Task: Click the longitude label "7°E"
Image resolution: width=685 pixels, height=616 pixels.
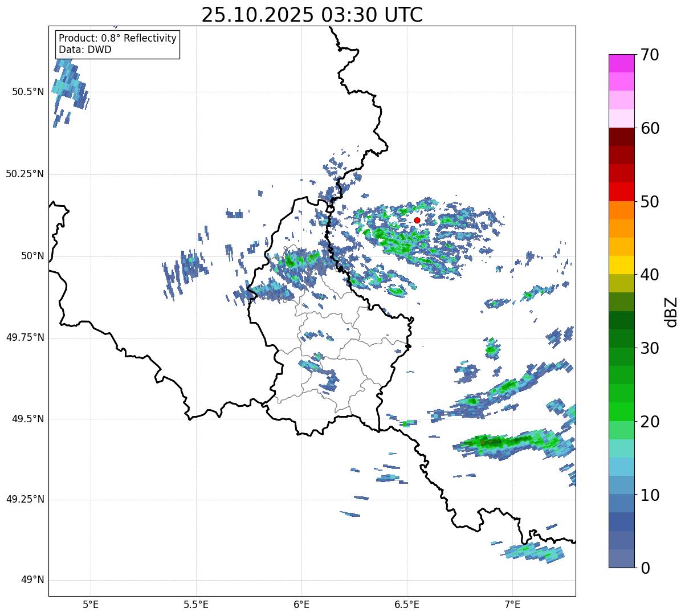Action: point(512,605)
